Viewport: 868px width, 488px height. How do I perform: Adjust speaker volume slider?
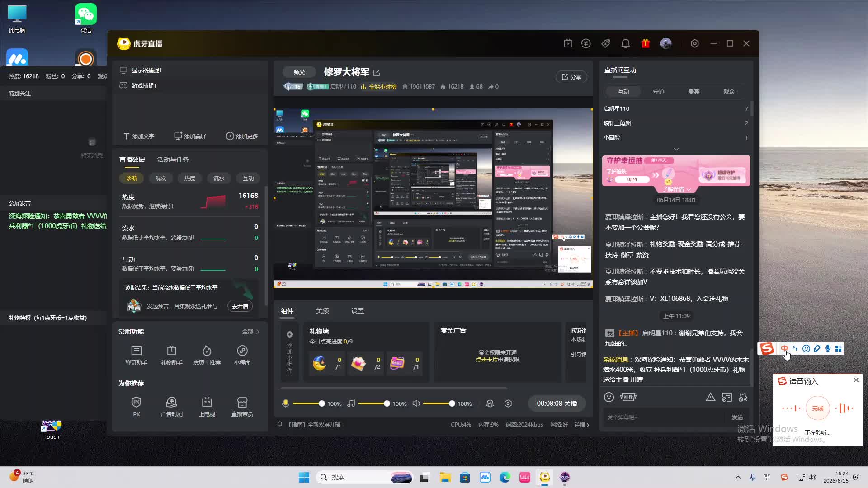[x=439, y=404]
